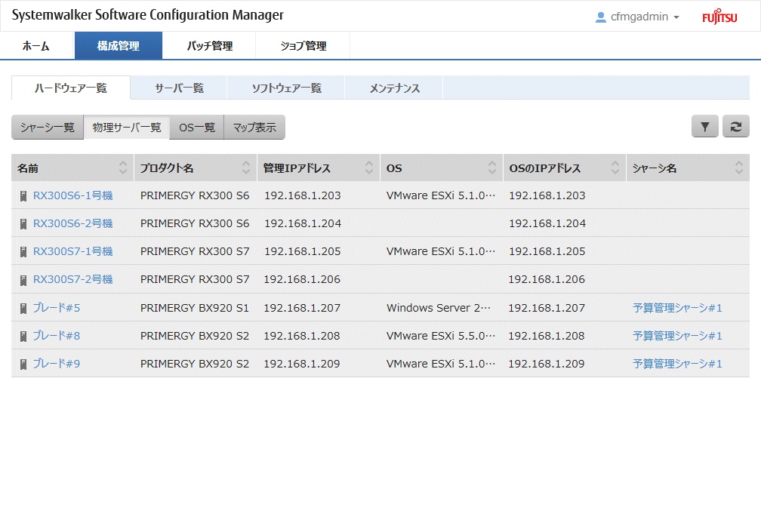This screenshot has width=761, height=532.
Task: Select the ジョブ管理 main tab
Action: click(x=303, y=46)
